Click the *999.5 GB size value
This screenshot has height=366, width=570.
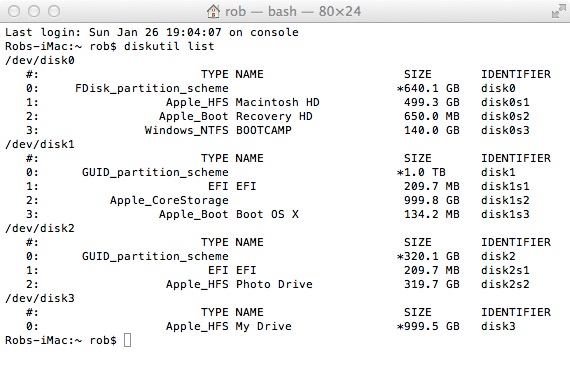coord(428,326)
